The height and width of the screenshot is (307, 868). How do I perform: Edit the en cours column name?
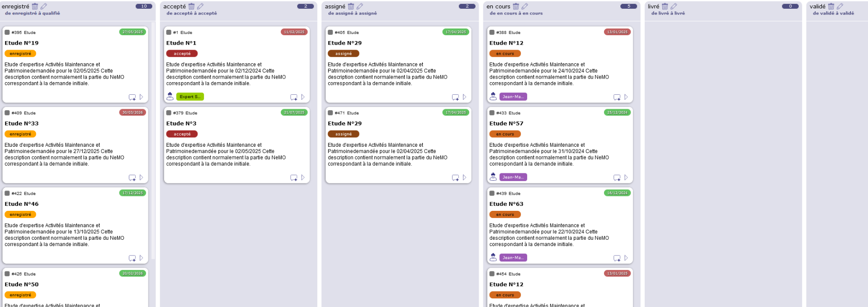click(525, 6)
